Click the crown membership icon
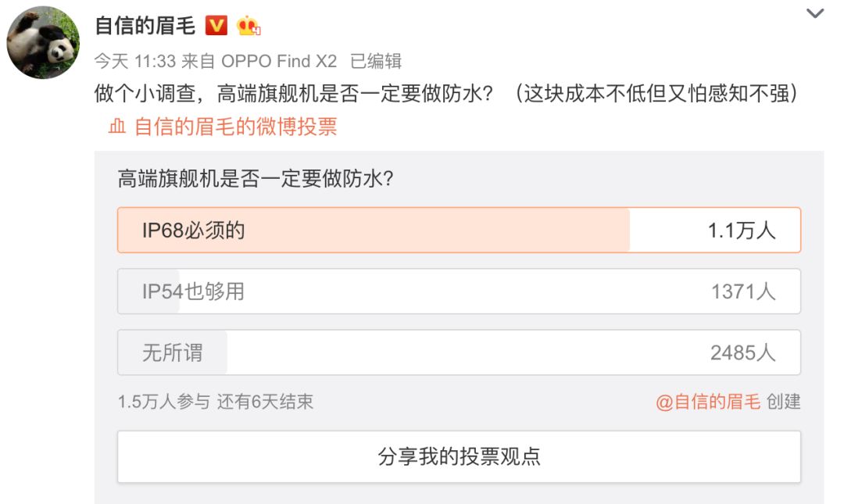Screen dimensions: 844x504 click(x=249, y=26)
